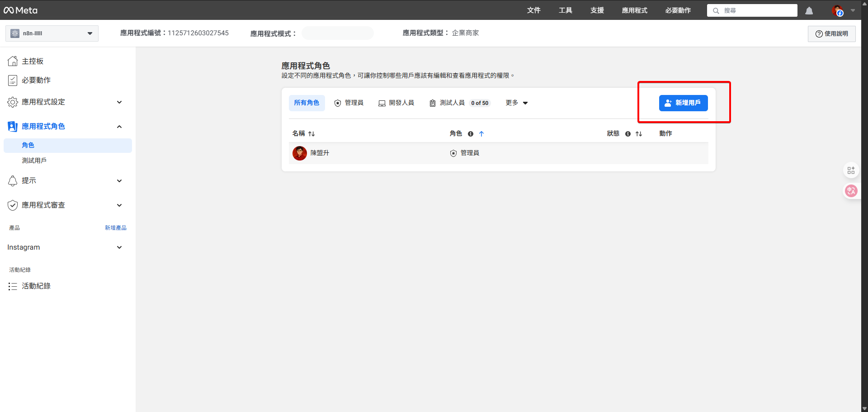Viewport: 868px width, 412px height.
Task: Click the Meta logo
Action: pyautogui.click(x=20, y=10)
